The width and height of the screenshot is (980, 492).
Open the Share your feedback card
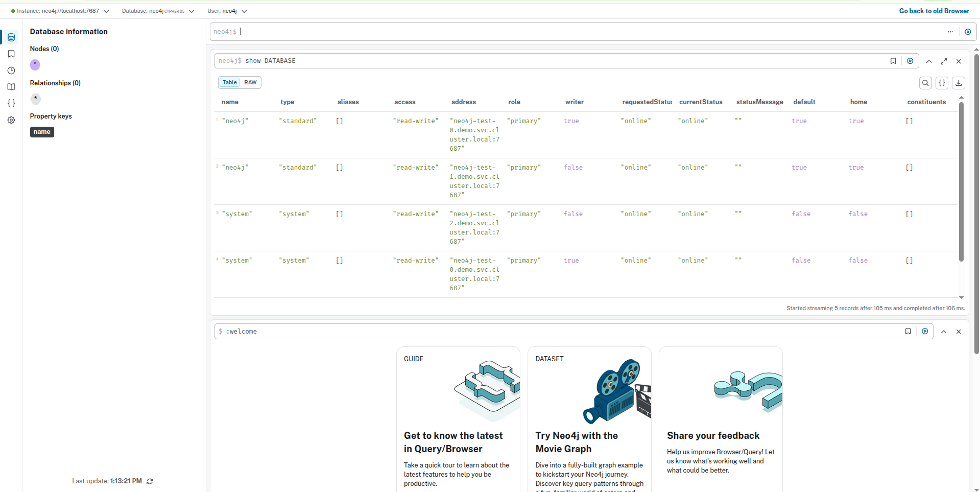[721, 419]
